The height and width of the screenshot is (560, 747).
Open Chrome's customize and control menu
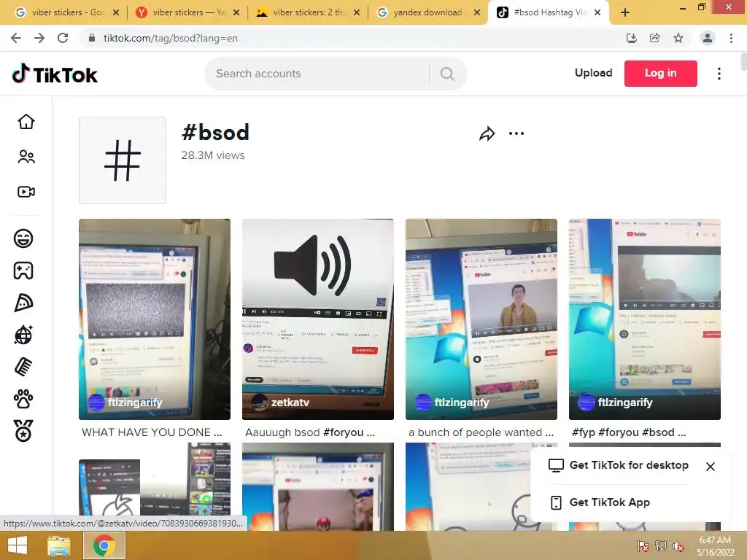pos(731,38)
